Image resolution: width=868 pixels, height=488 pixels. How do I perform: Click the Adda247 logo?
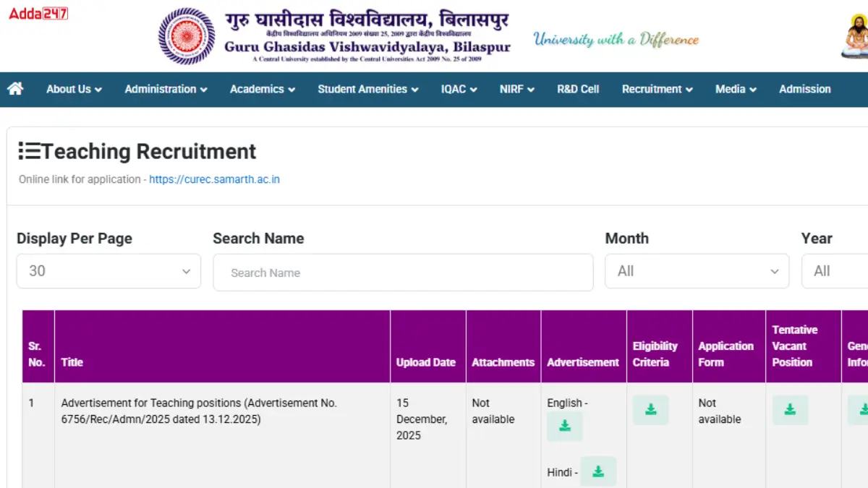pyautogui.click(x=38, y=13)
